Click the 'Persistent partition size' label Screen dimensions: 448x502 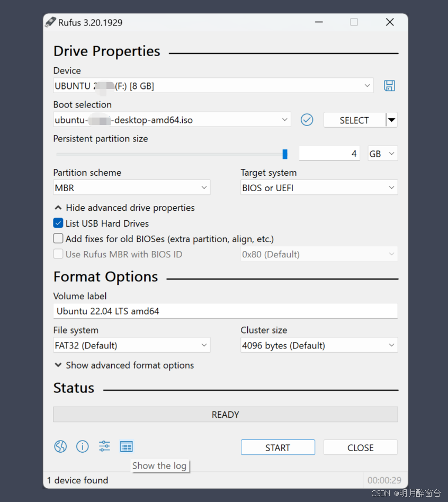(101, 139)
